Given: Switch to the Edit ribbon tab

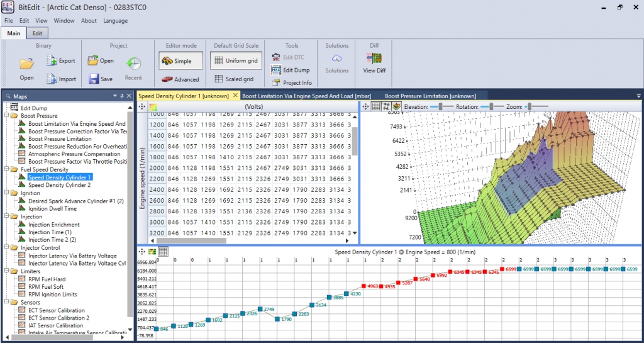Looking at the screenshot, I should tap(37, 33).
